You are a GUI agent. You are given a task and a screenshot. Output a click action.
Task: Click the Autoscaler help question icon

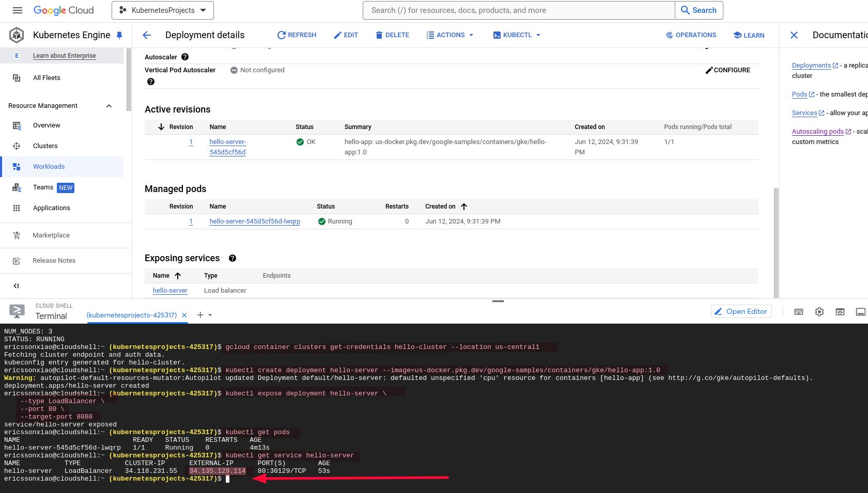185,57
